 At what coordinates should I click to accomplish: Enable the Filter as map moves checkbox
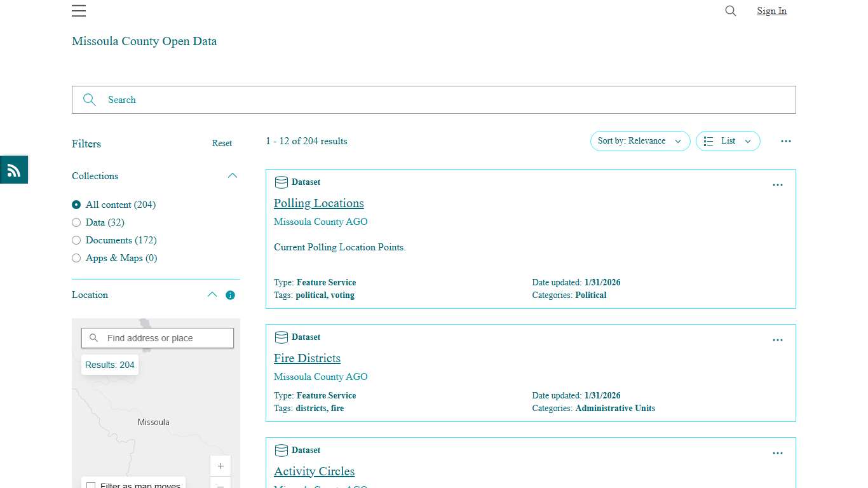point(92,485)
